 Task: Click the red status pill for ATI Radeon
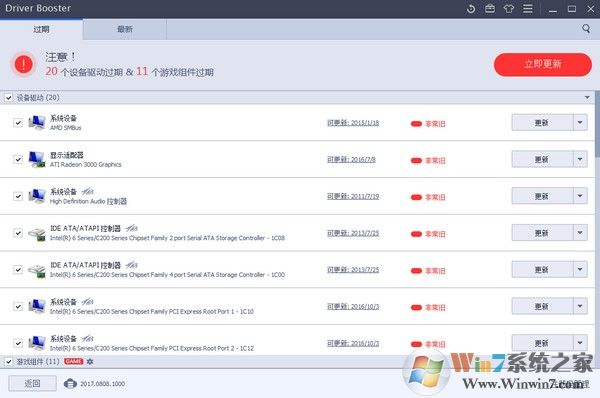coord(416,160)
